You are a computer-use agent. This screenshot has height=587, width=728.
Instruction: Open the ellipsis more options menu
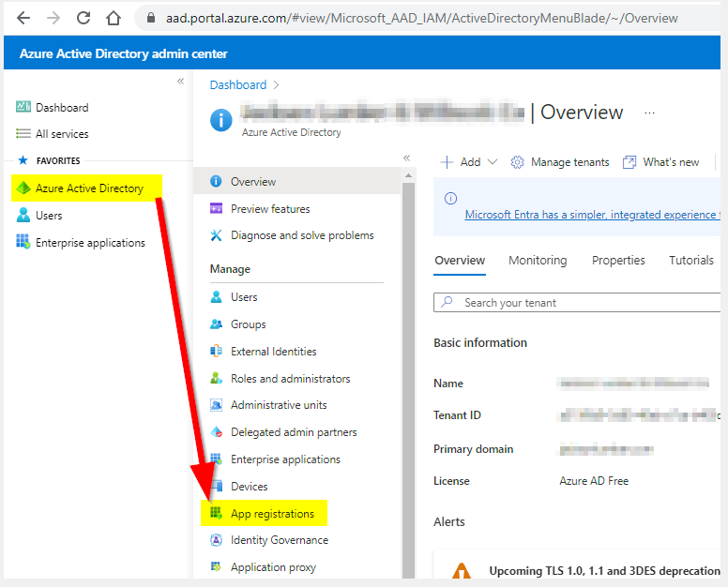point(649,113)
